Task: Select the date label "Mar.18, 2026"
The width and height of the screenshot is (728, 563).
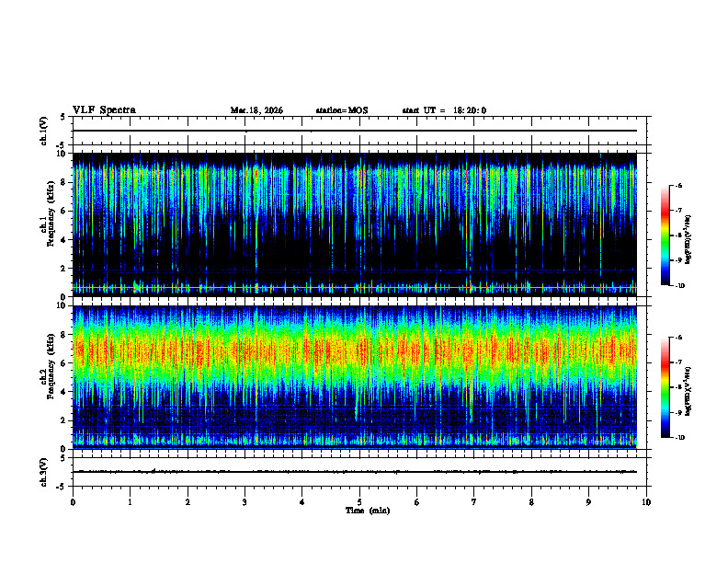Action: [256, 110]
